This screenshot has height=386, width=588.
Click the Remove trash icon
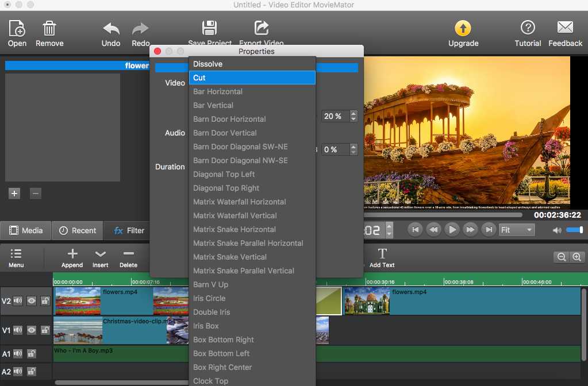(49, 29)
